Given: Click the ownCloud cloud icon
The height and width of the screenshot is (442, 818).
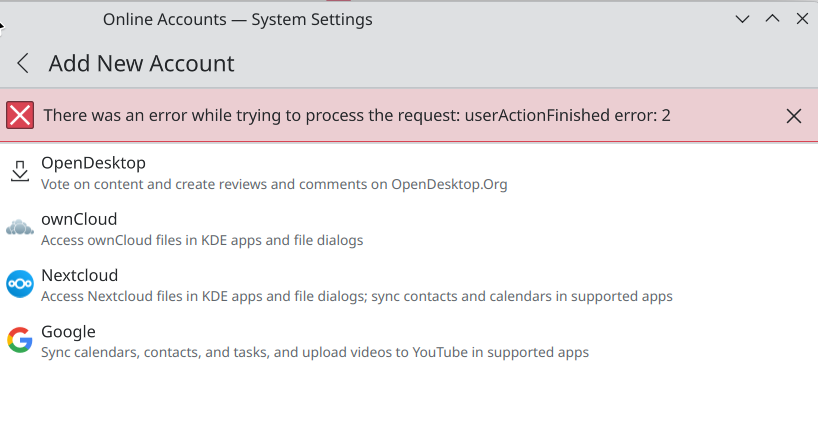Looking at the screenshot, I should tap(20, 228).
